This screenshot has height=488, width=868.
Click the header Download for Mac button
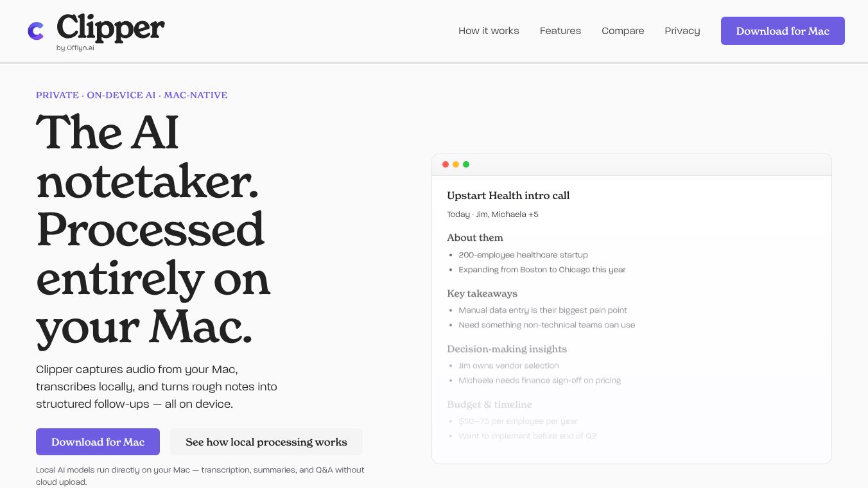tap(783, 31)
